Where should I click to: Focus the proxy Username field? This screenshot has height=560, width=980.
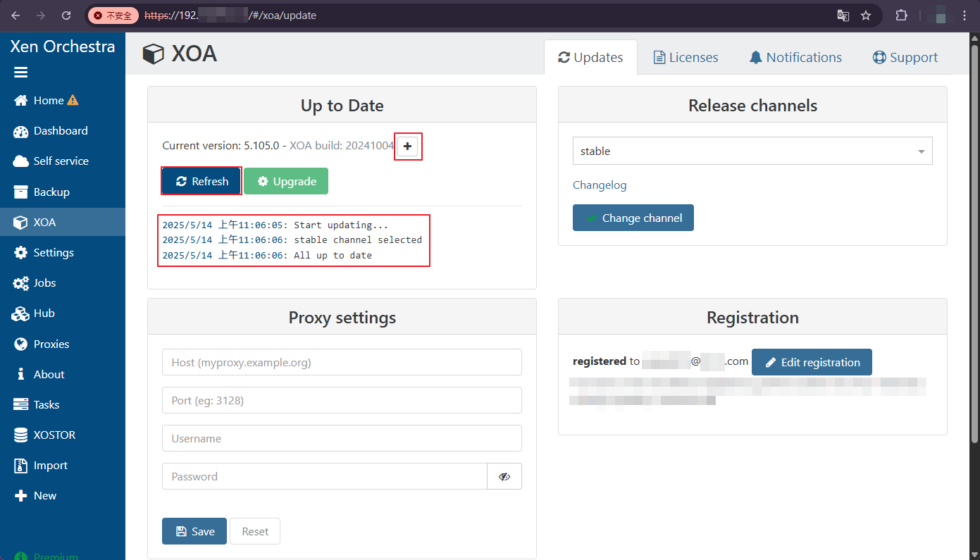[342, 438]
